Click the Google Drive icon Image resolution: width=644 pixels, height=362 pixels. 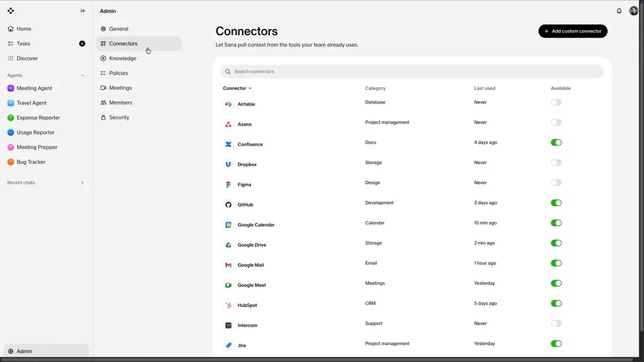[228, 245]
